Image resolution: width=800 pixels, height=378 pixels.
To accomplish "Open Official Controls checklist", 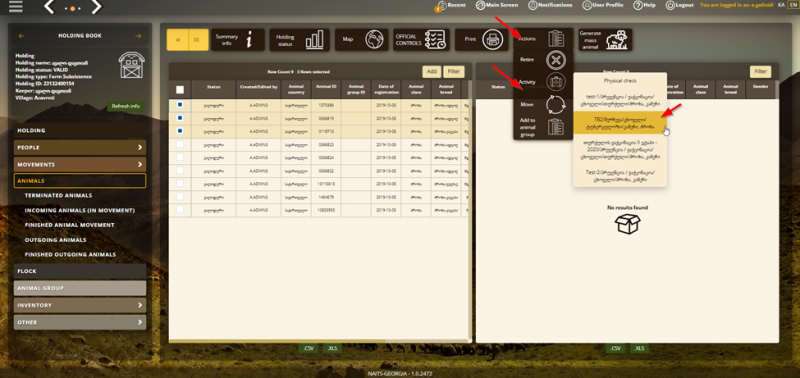I will [x=421, y=40].
